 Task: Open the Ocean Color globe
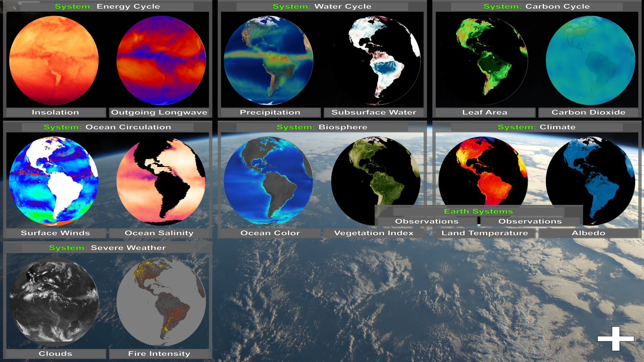[269, 181]
